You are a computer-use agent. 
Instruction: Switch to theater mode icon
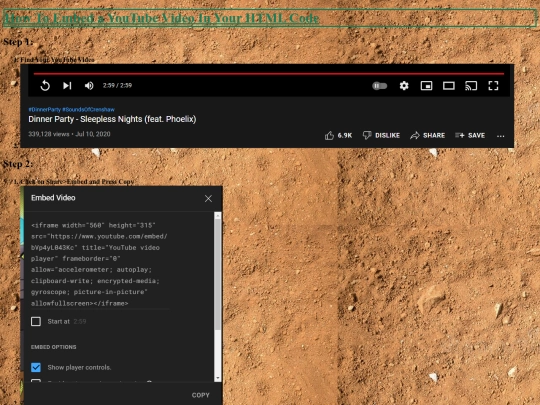click(x=449, y=85)
